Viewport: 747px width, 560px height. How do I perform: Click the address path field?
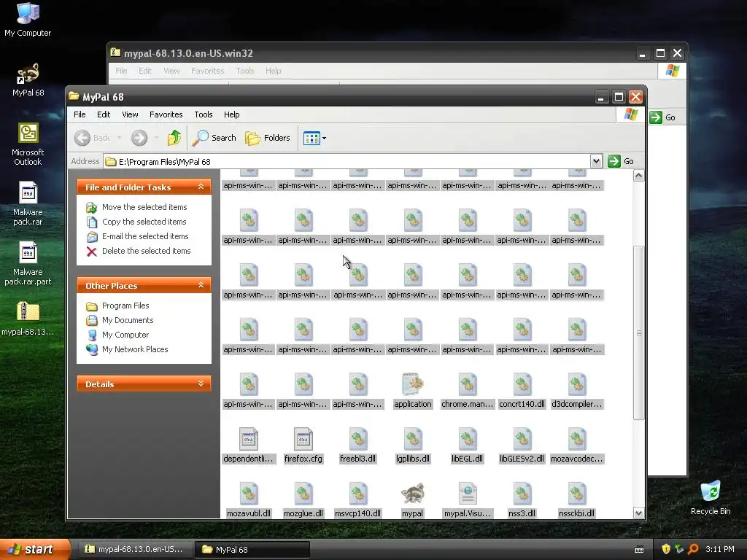click(x=347, y=161)
